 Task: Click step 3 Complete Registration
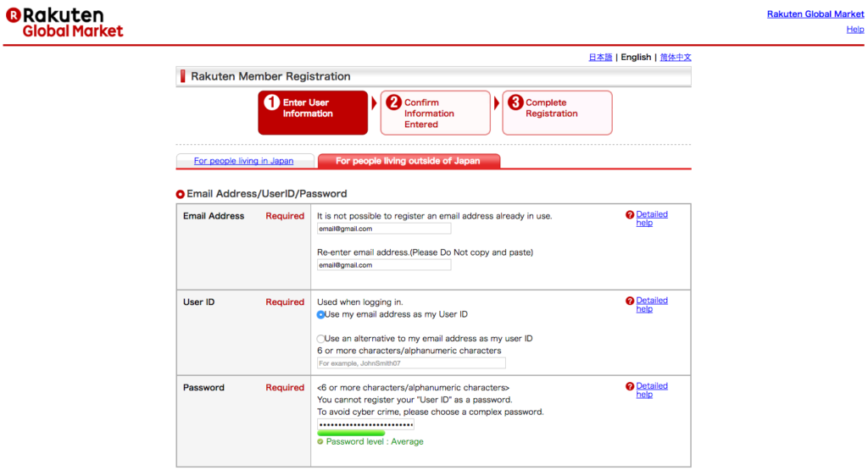[558, 113]
